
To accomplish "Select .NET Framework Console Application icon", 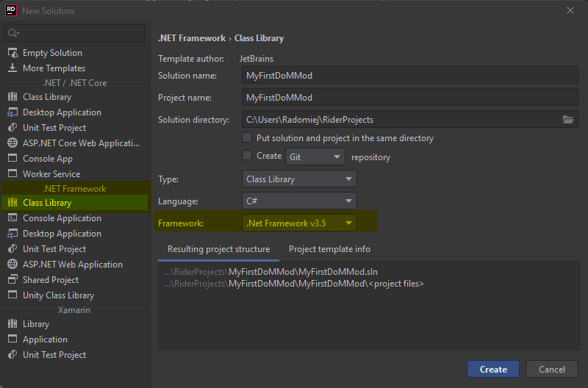I will click(x=12, y=218).
